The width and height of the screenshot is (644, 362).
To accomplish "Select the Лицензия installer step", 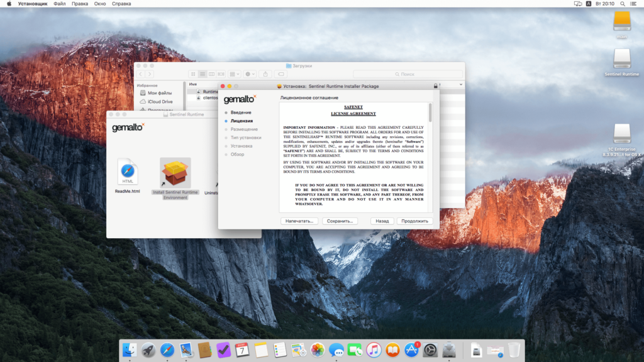I will [x=241, y=121].
